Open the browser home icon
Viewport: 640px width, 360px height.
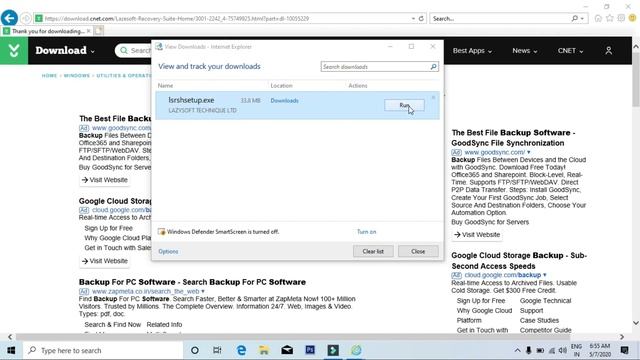point(598,18)
